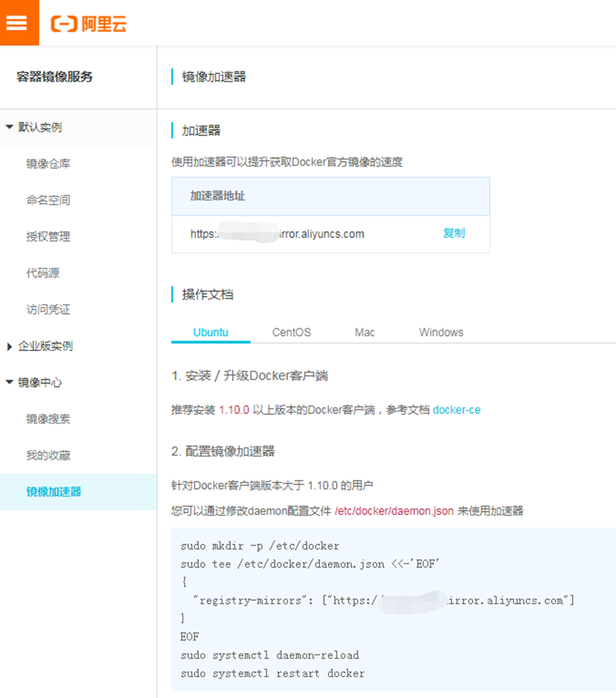Image resolution: width=616 pixels, height=698 pixels.
Task: Open 我的收藏 in sidebar
Action: (x=48, y=456)
